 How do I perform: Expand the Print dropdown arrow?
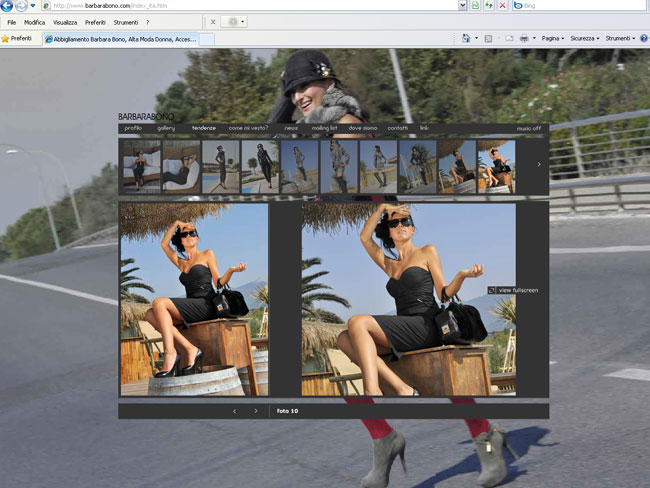click(x=534, y=38)
